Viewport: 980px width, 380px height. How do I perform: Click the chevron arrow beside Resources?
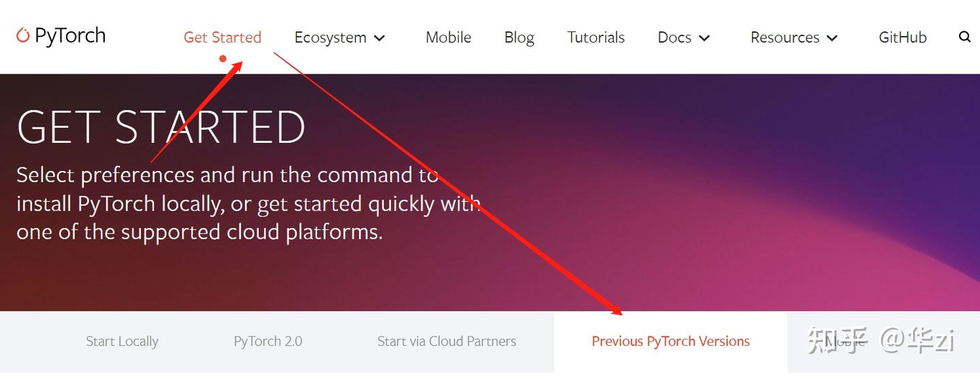point(832,38)
